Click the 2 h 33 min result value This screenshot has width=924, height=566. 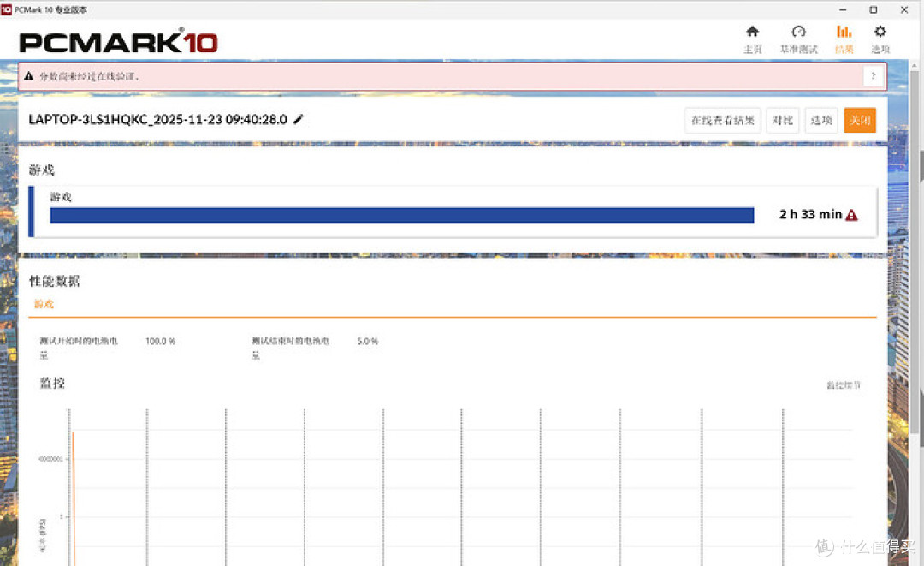coord(810,215)
